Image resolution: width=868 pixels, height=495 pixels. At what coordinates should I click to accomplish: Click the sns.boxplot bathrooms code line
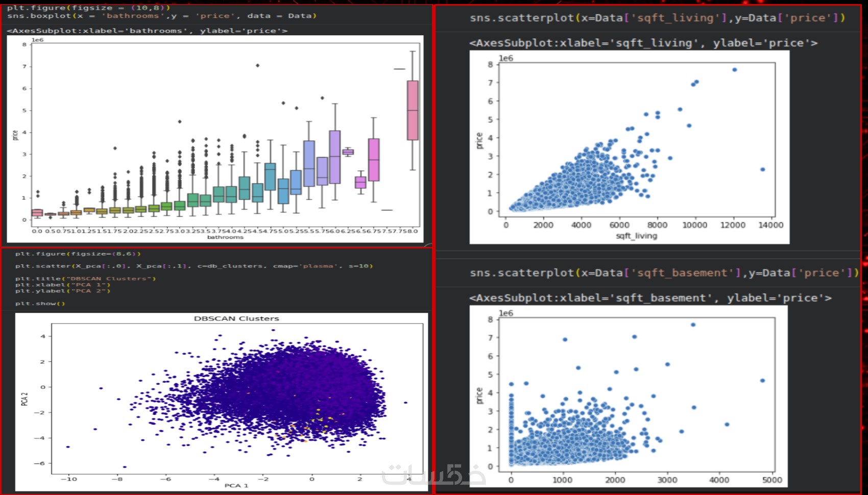(162, 16)
